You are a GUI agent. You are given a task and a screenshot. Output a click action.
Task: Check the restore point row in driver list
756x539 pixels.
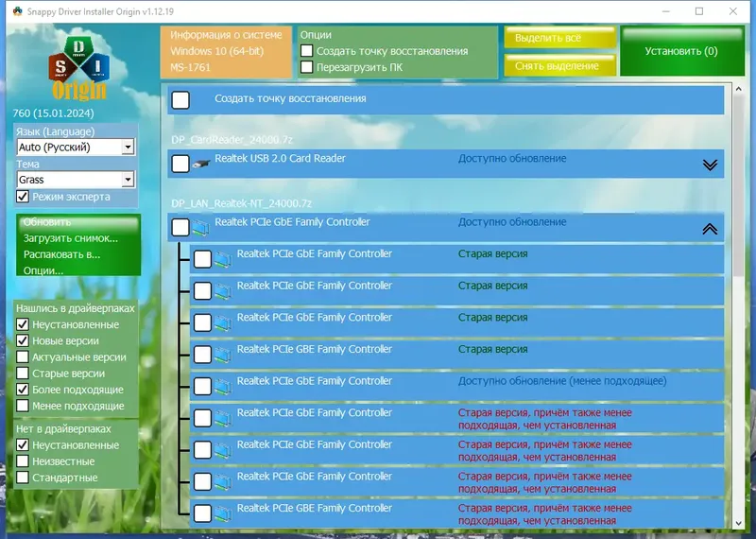[180, 100]
